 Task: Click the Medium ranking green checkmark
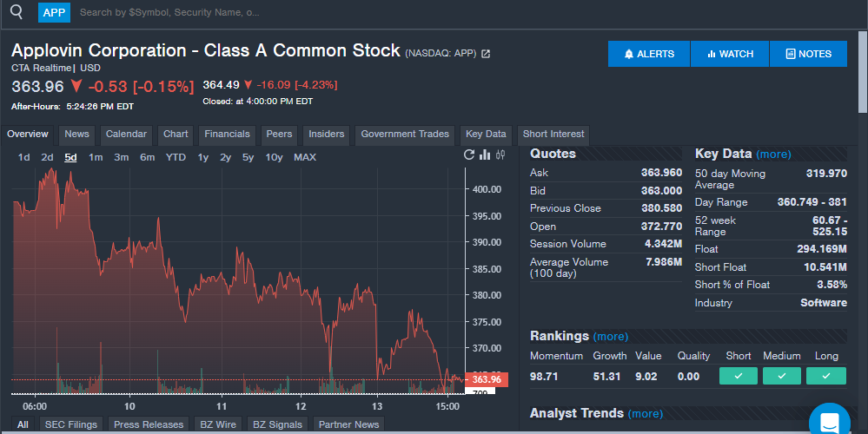(x=782, y=376)
